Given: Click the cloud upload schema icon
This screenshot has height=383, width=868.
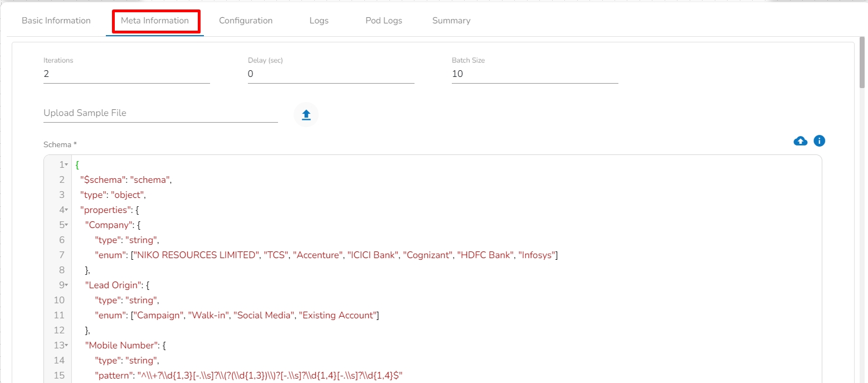Looking at the screenshot, I should pyautogui.click(x=800, y=141).
